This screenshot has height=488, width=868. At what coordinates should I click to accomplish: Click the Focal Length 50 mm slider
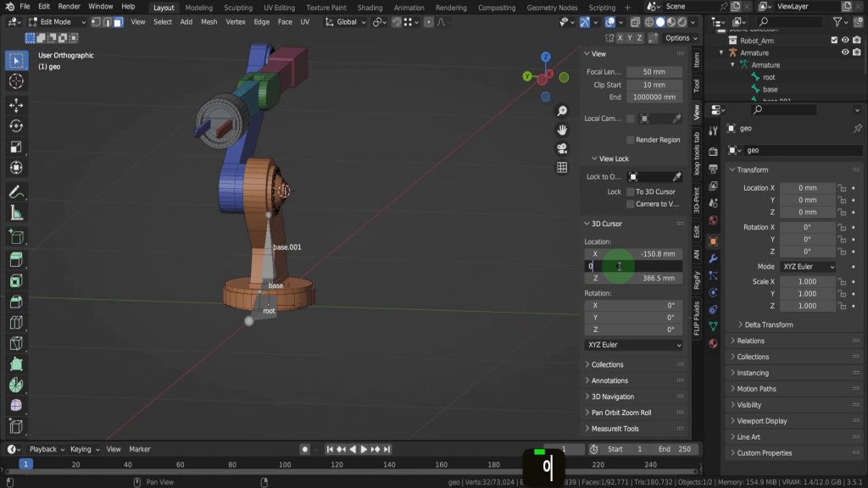point(654,72)
